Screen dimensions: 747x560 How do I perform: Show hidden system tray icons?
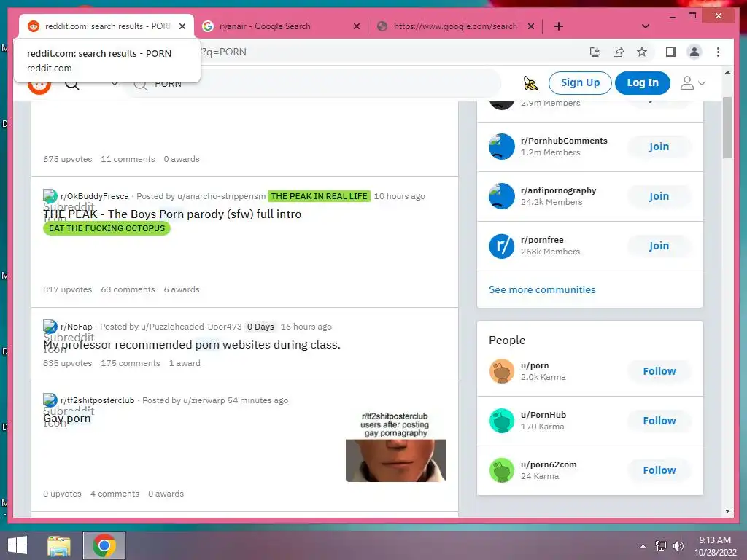point(643,546)
